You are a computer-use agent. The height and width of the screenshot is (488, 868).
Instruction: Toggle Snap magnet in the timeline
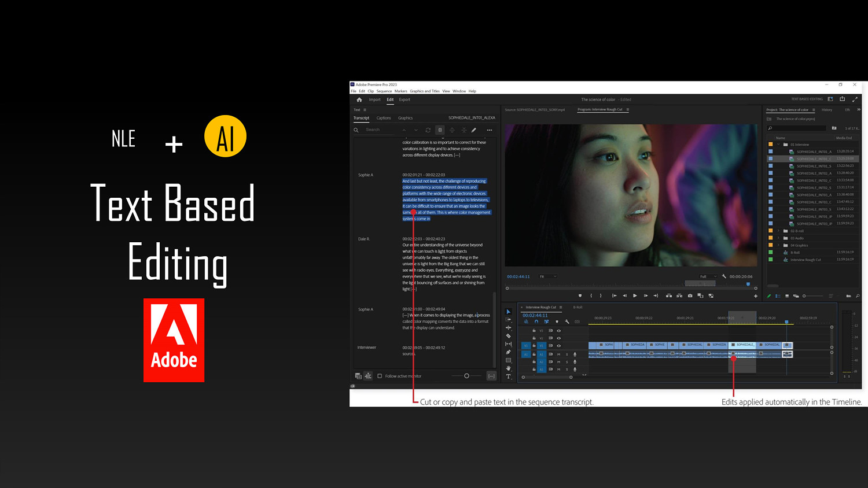[536, 321]
